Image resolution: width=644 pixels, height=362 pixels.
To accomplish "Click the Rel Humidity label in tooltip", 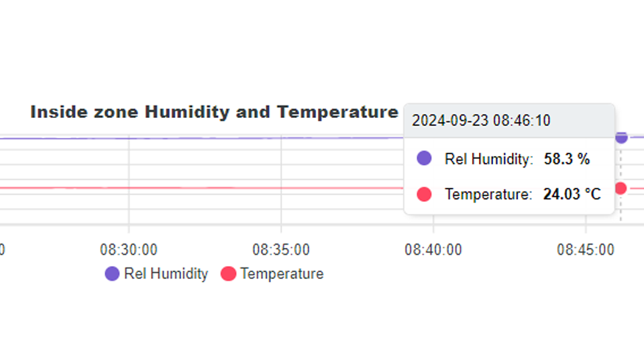I will coord(489,159).
